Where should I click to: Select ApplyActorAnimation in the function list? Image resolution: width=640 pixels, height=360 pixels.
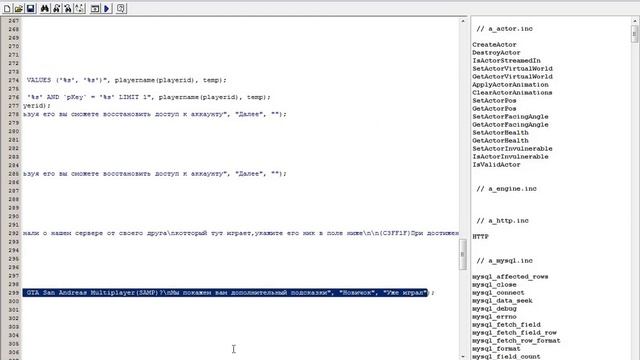(x=510, y=84)
